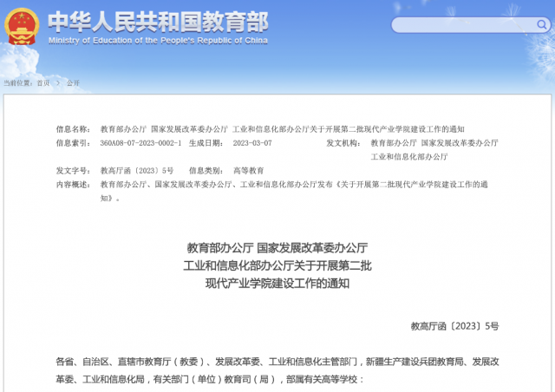Click the English ministry name subtitle

click(158, 40)
